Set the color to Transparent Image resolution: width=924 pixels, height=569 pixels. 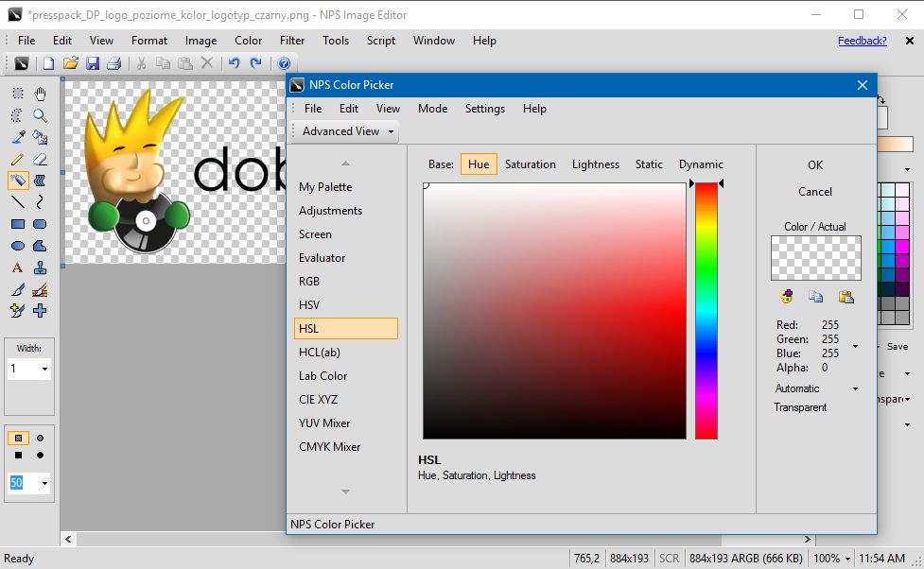tap(800, 407)
